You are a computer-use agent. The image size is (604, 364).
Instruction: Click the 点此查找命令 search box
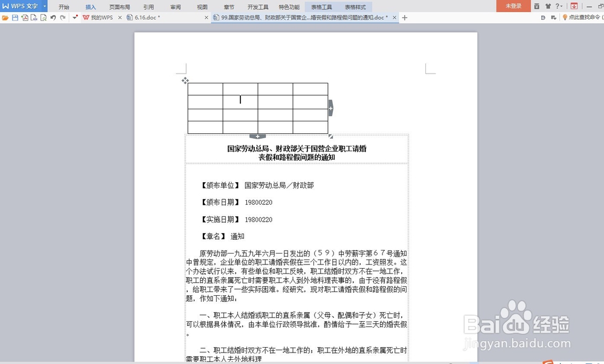point(585,18)
